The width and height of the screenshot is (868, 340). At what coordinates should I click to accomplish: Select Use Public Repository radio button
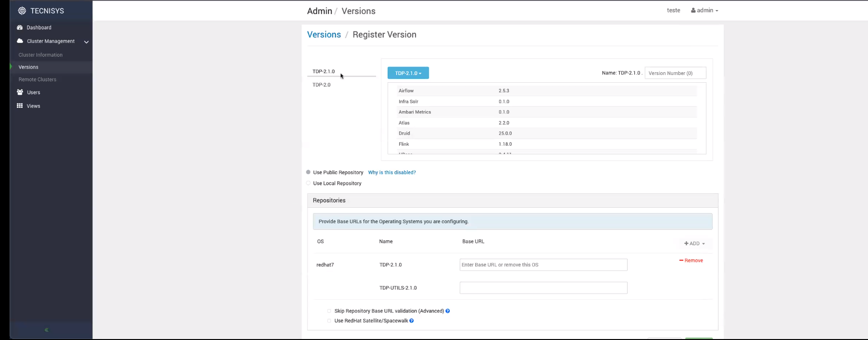point(308,172)
